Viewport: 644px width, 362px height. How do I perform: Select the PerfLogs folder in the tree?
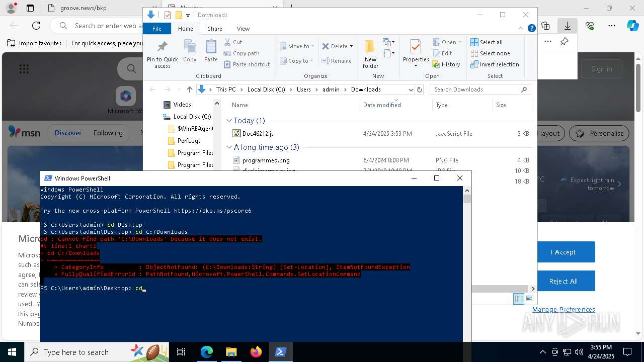[184, 141]
